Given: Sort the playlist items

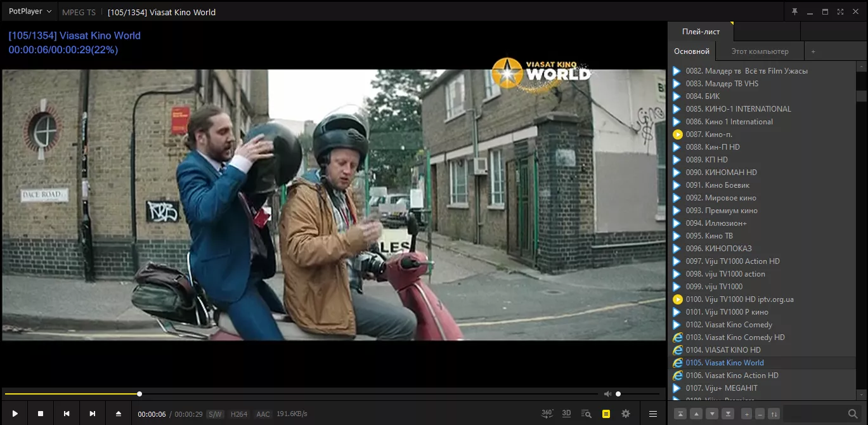Looking at the screenshot, I should click(774, 414).
